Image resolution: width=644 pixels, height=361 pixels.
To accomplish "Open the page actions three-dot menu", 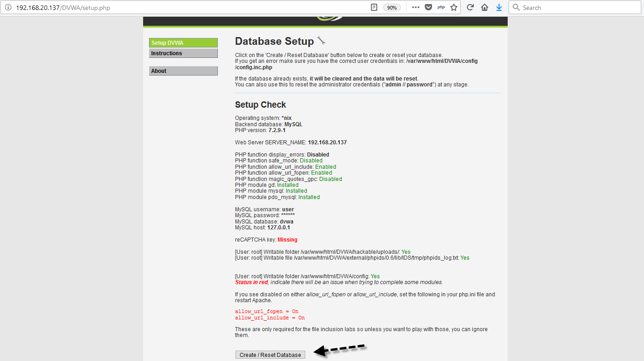I will 416,8.
